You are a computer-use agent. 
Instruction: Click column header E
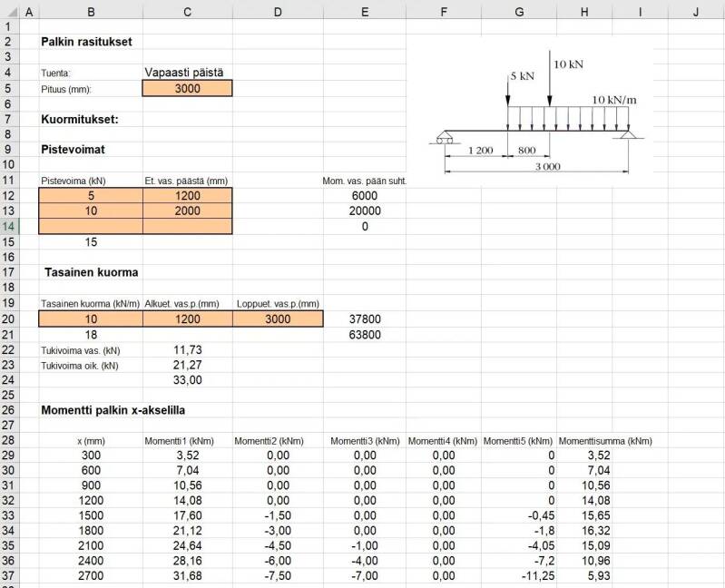tap(365, 12)
